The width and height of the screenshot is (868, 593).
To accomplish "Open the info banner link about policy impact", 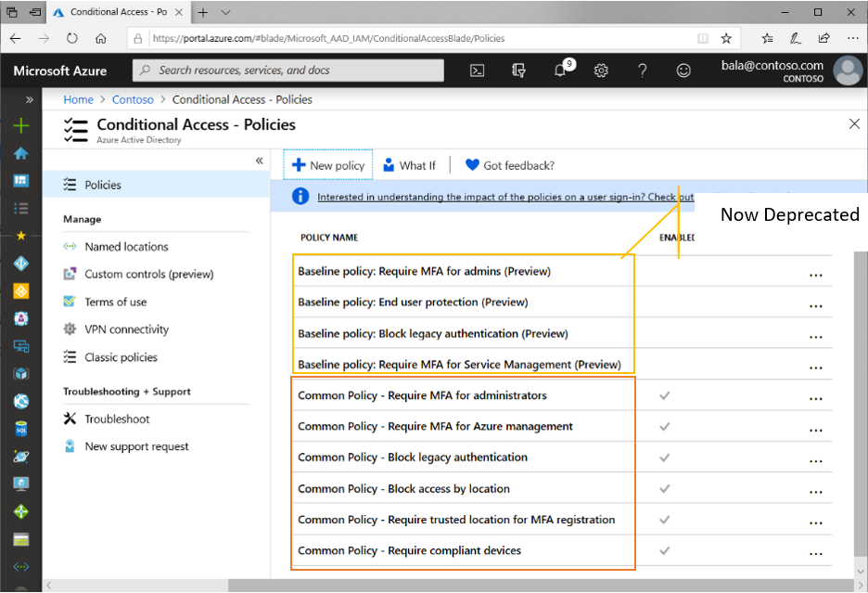I will click(505, 197).
